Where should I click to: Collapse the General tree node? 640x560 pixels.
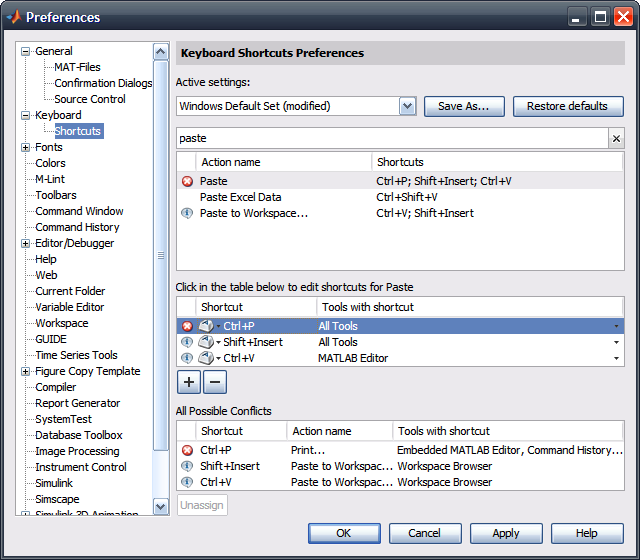point(26,51)
